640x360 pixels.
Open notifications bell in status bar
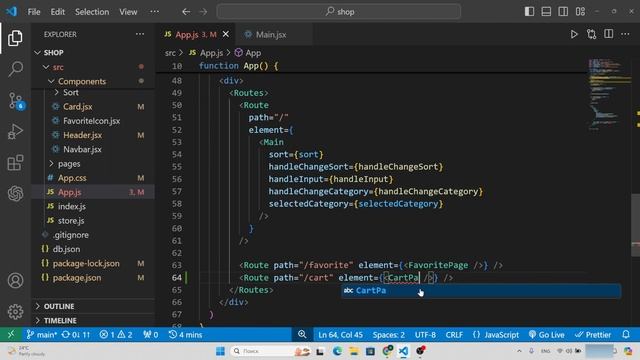(x=626, y=335)
